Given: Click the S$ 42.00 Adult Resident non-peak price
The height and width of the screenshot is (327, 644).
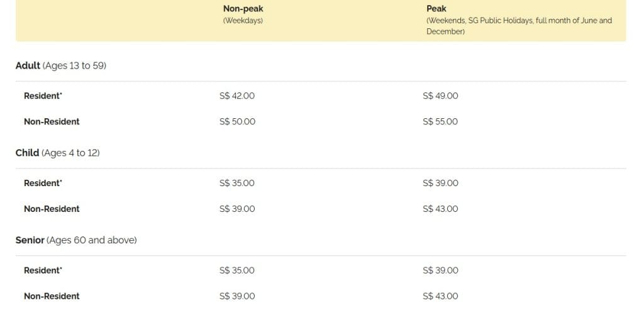Looking at the screenshot, I should [x=237, y=96].
